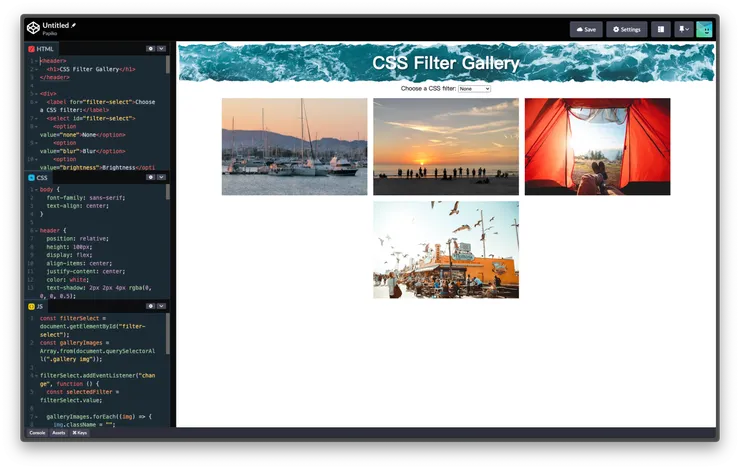This screenshot has height=469, width=740.
Task: Click the seagulls boardwalk image
Action: coord(446,250)
